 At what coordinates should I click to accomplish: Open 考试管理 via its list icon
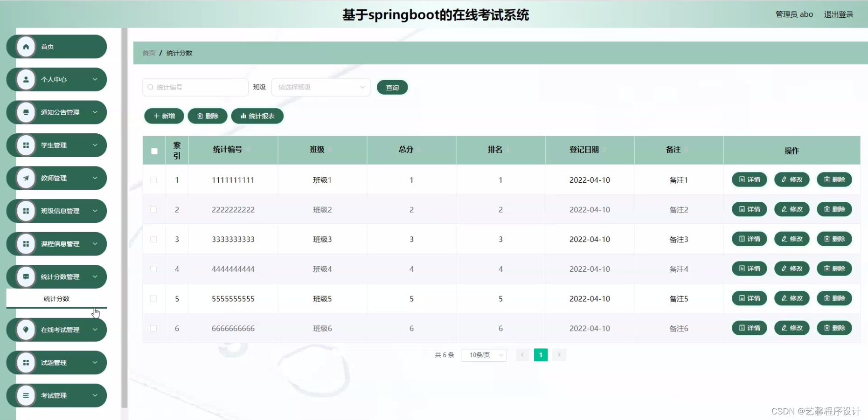26,395
